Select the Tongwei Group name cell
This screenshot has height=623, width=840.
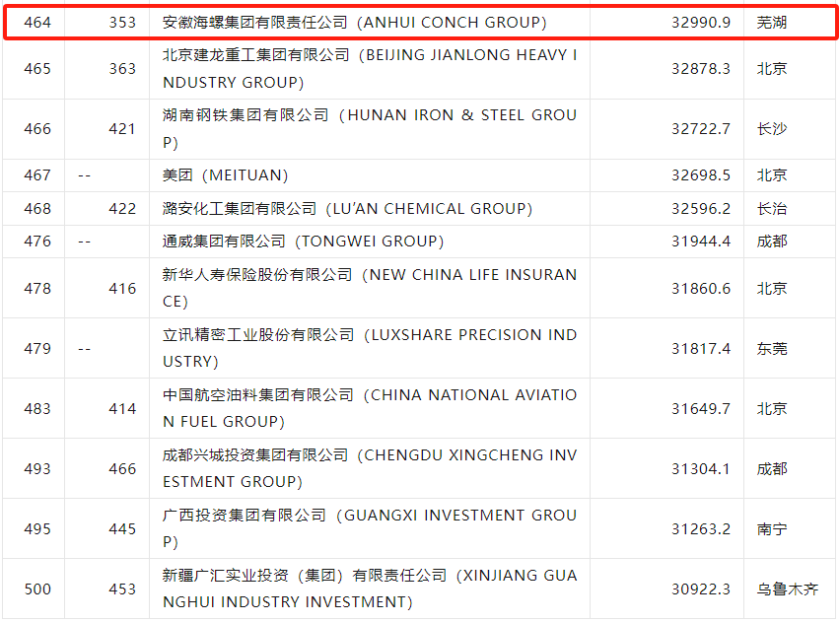303,242
